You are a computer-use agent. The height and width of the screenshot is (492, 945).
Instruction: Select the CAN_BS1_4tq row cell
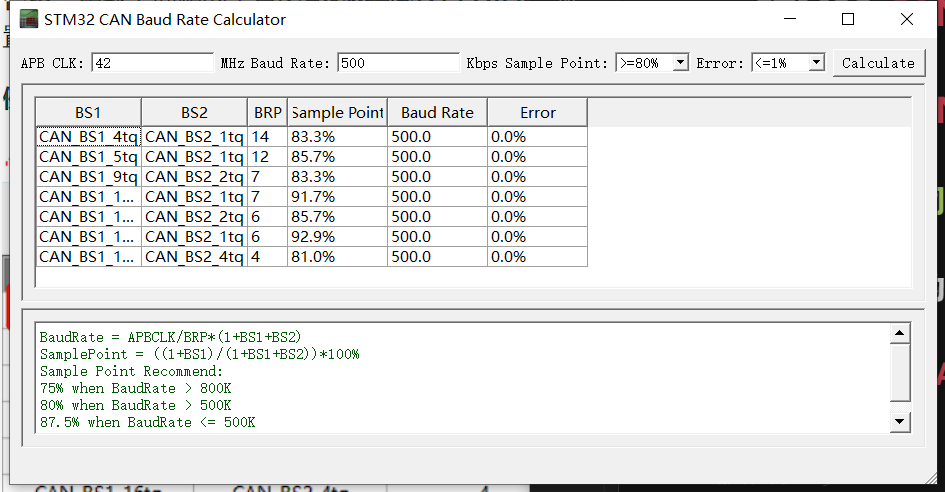[x=89, y=137]
